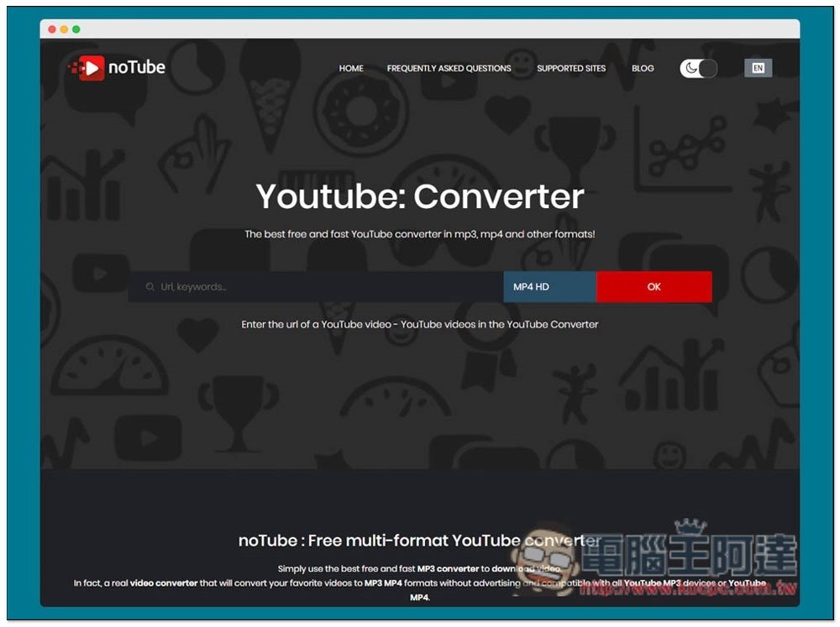Go to Supported Sites page

(571, 69)
